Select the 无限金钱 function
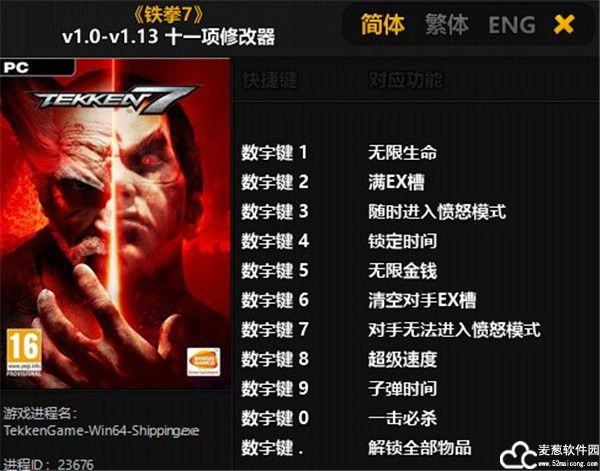This screenshot has height=471, width=600. click(x=402, y=270)
